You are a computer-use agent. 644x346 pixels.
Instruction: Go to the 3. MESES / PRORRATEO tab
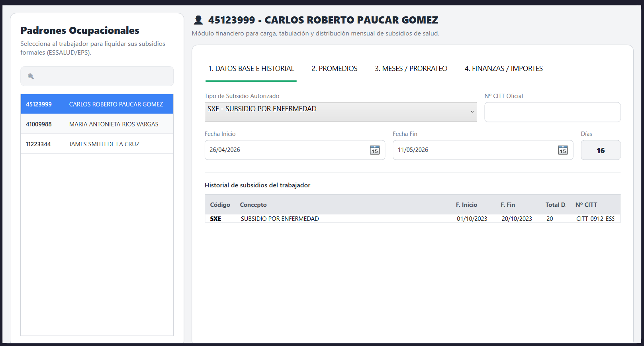pos(411,69)
